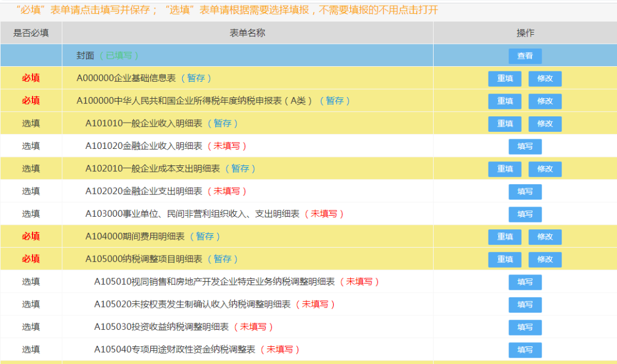This screenshot has width=617, height=364.
Task: Select A100000中华人民共和国企业所得税年度纳税申报表 name
Action: tap(194, 100)
